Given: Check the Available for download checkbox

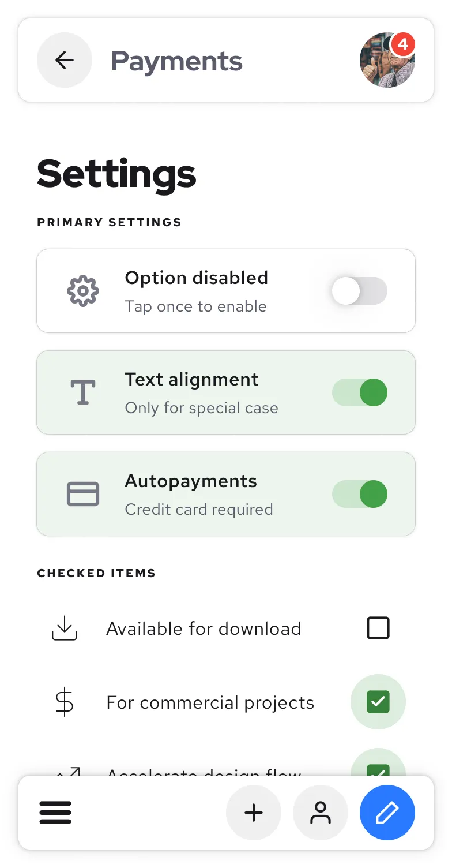Looking at the screenshot, I should [378, 628].
